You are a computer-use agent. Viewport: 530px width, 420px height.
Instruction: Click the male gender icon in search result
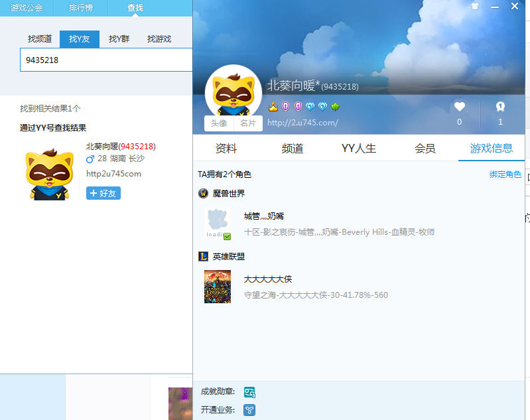(90, 159)
